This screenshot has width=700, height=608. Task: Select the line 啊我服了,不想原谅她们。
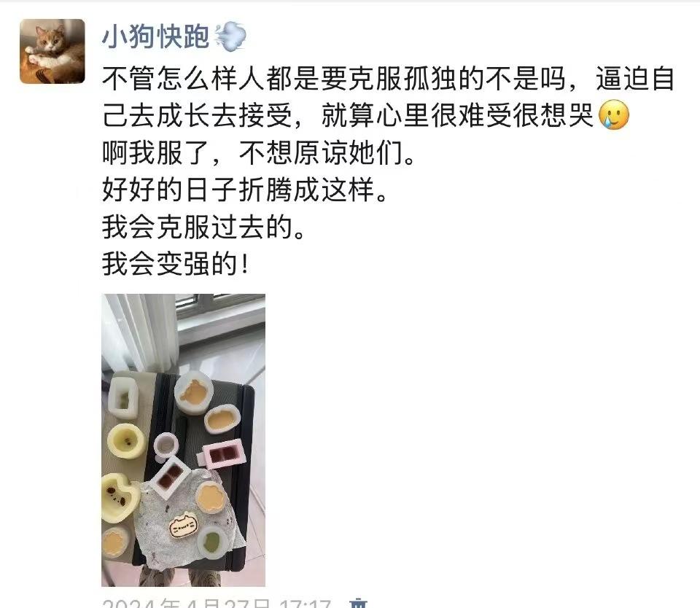point(258,152)
